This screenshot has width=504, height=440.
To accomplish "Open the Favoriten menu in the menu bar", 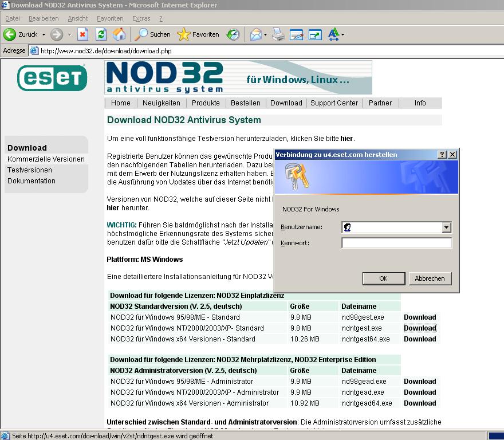I will point(110,18).
